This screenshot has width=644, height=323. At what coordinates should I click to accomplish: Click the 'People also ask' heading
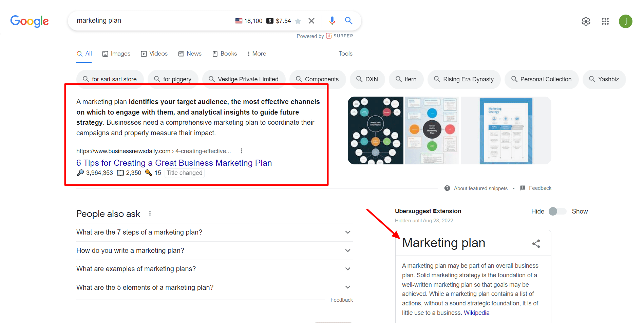108,214
